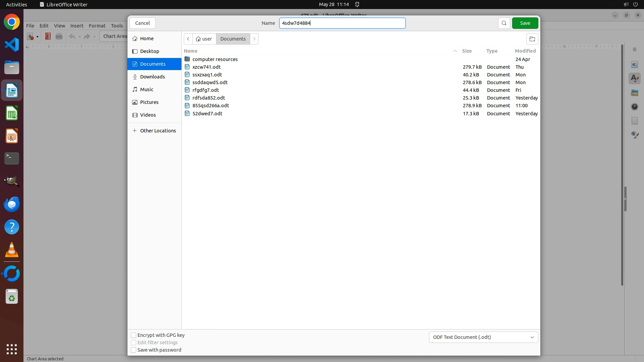Open the Insert menu
The image size is (644, 362).
76,26
